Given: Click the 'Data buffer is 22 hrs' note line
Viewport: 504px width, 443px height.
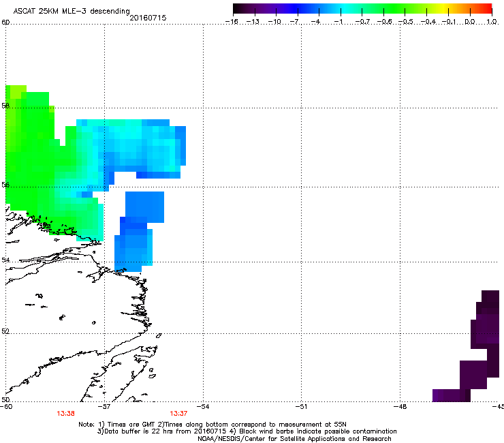Looking at the screenshot, I should pyautogui.click(x=247, y=431).
